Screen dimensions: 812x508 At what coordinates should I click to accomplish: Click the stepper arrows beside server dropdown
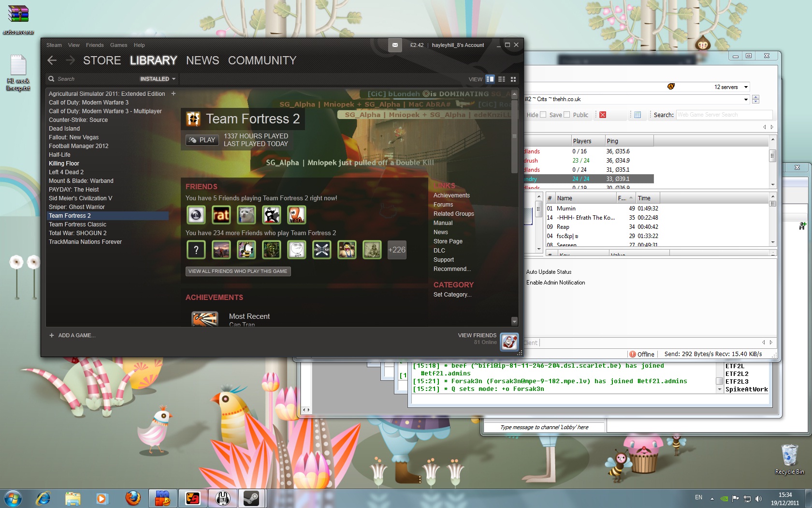click(x=756, y=99)
